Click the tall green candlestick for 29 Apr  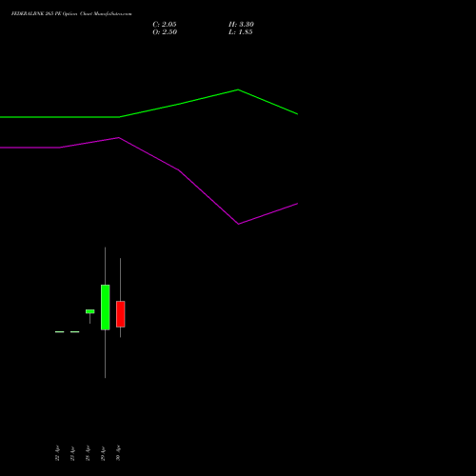[106, 307]
